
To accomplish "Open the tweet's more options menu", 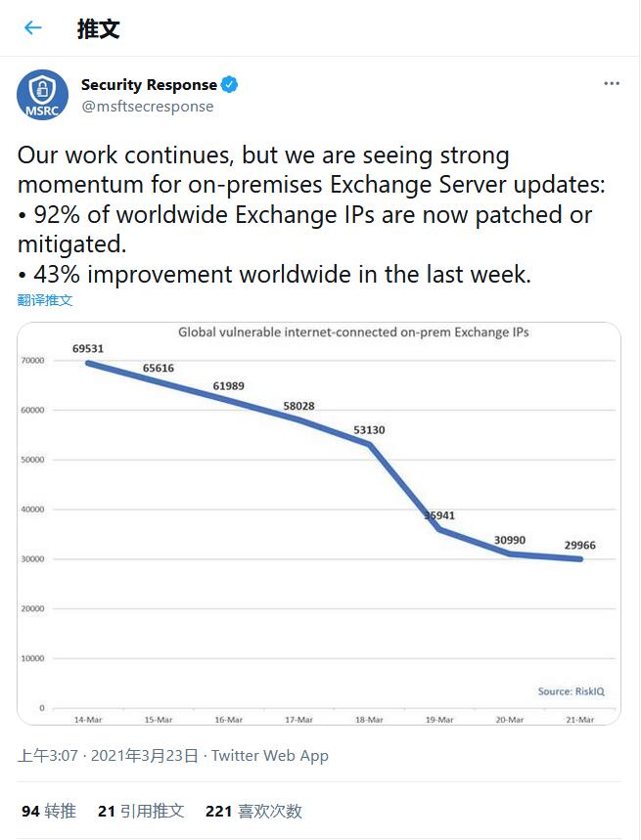I will 612,84.
